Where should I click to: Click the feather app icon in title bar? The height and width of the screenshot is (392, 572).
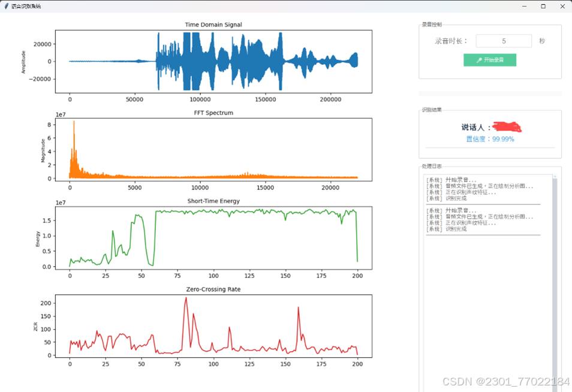point(6,6)
